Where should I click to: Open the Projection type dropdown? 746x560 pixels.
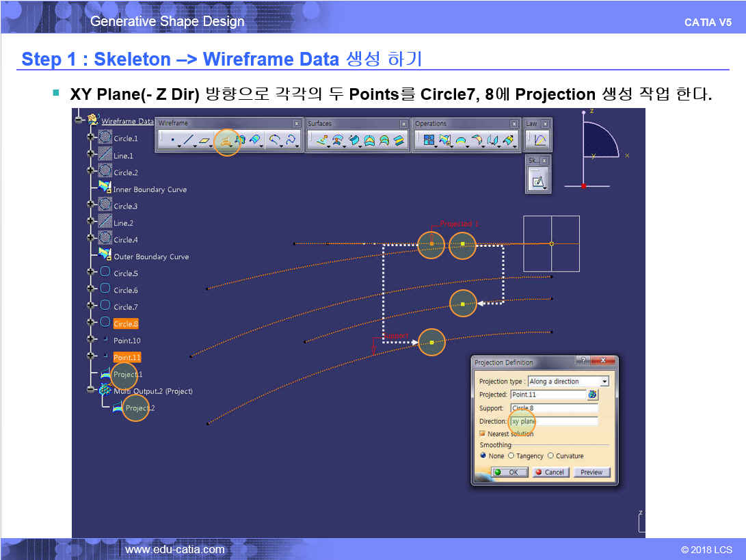click(x=604, y=382)
